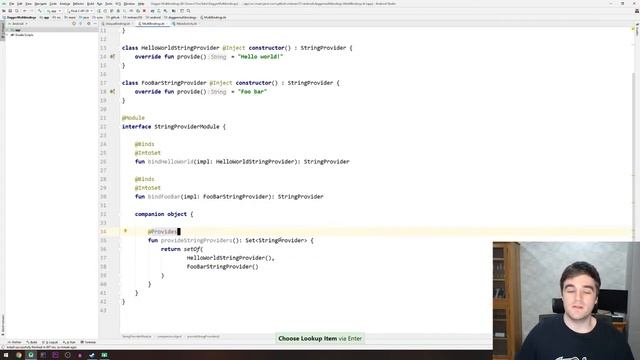Click the Open file toolbar icon
The width and height of the screenshot is (640, 360).
4,11
